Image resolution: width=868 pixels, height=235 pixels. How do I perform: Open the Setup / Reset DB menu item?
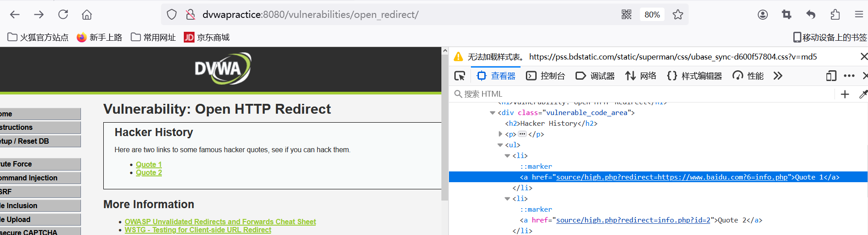(40, 141)
